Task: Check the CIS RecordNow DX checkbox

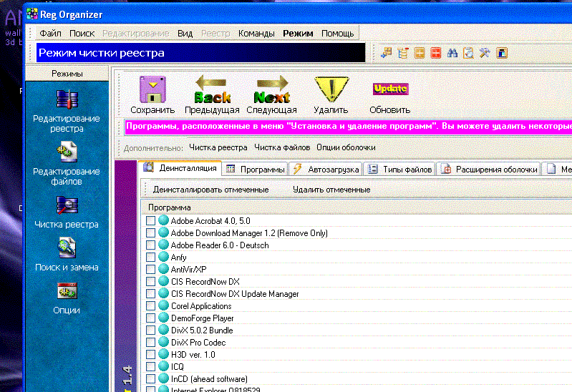Action: pos(150,282)
